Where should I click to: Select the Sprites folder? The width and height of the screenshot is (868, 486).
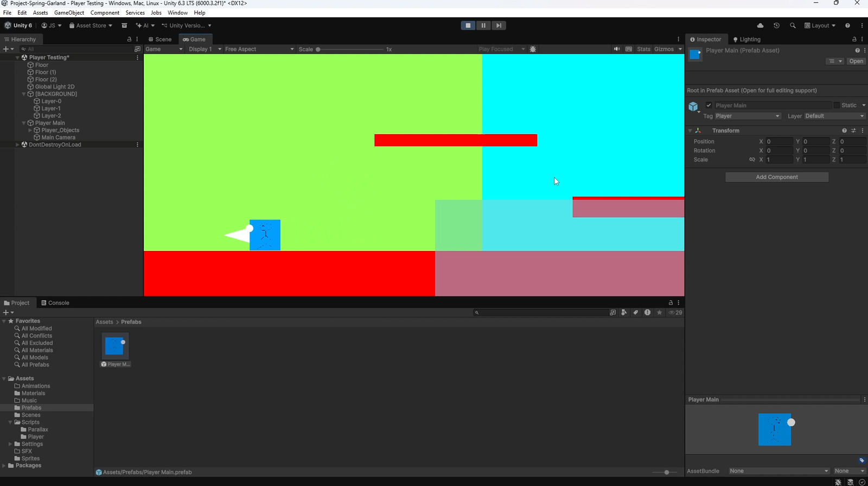(30, 458)
